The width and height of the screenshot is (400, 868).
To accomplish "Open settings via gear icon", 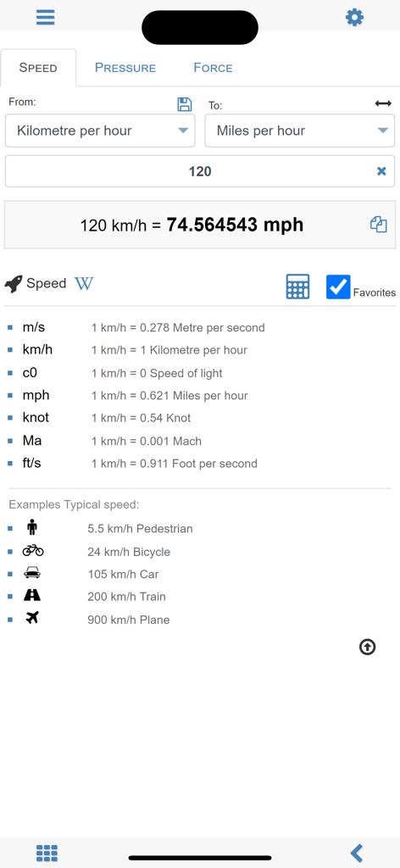I will click(354, 17).
